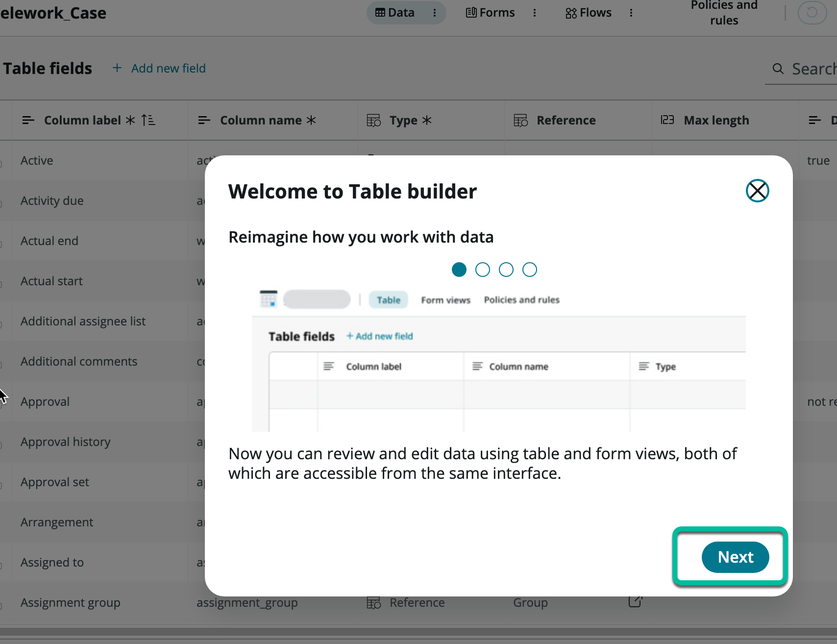Sort by Column label sort icon

pyautogui.click(x=148, y=120)
